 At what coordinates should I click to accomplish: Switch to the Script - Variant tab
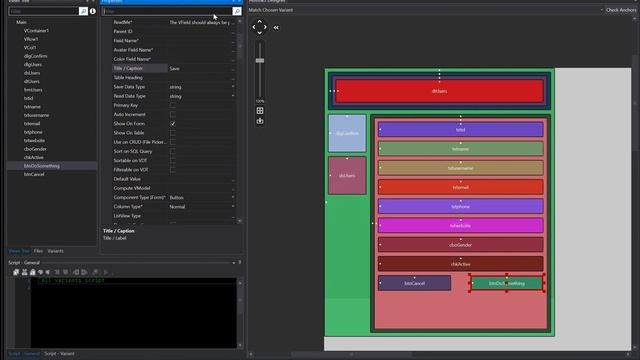59,353
